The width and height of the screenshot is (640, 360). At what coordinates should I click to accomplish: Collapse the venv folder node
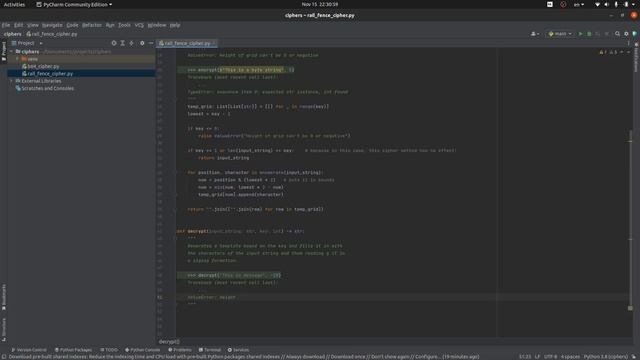tap(18, 59)
